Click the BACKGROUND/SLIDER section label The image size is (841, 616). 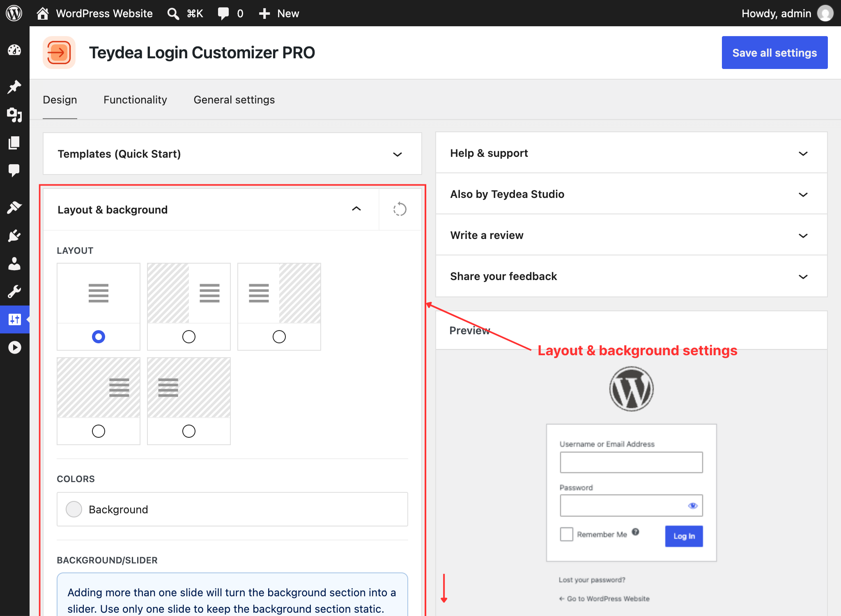107,560
